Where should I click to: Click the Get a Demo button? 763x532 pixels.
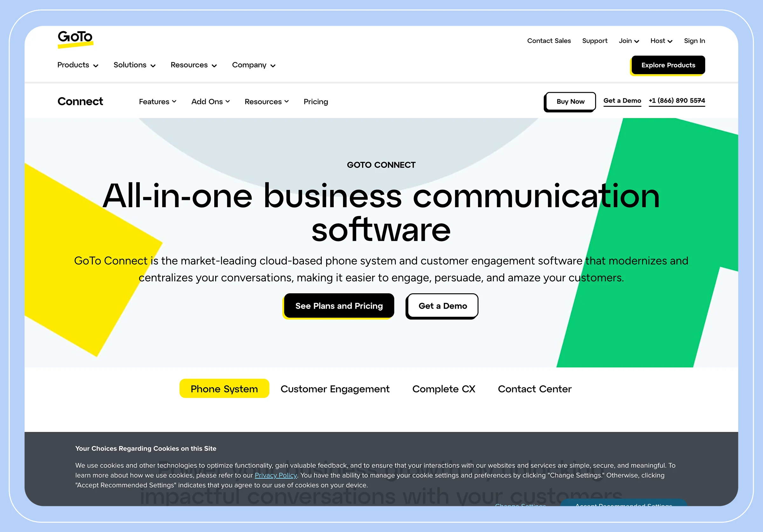(442, 305)
